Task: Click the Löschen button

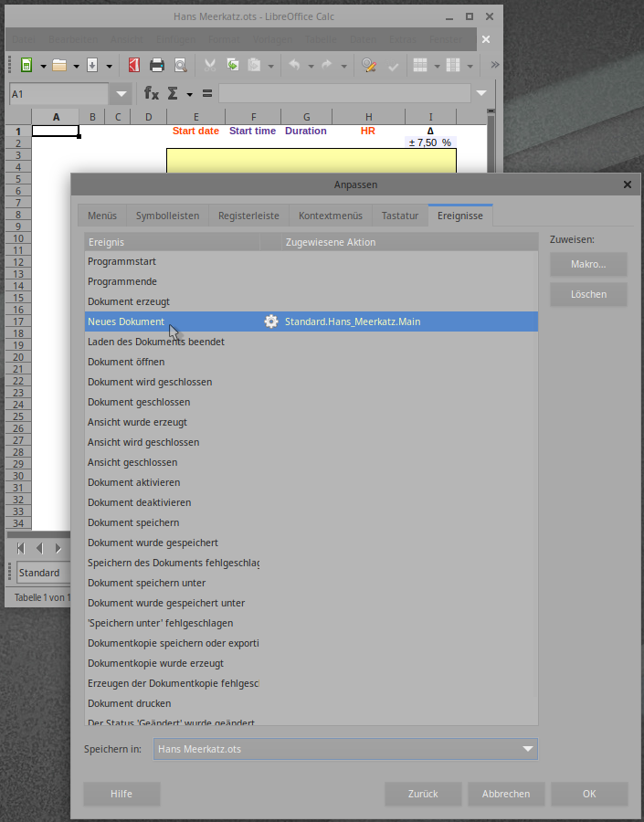Action: click(x=588, y=294)
